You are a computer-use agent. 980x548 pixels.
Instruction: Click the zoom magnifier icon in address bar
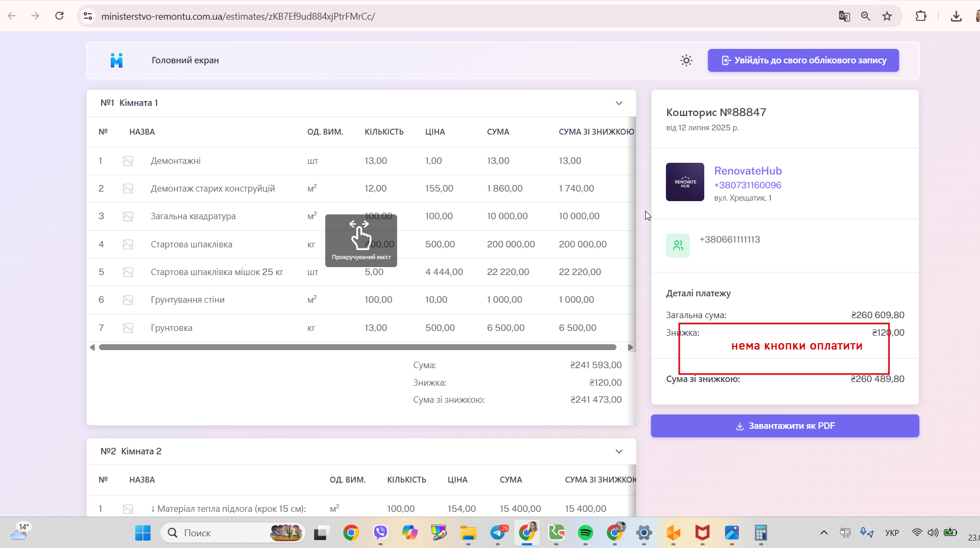(866, 16)
